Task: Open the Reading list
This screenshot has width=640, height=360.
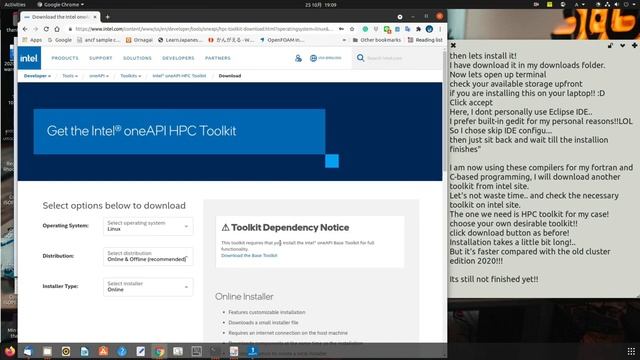Action: 425,40
